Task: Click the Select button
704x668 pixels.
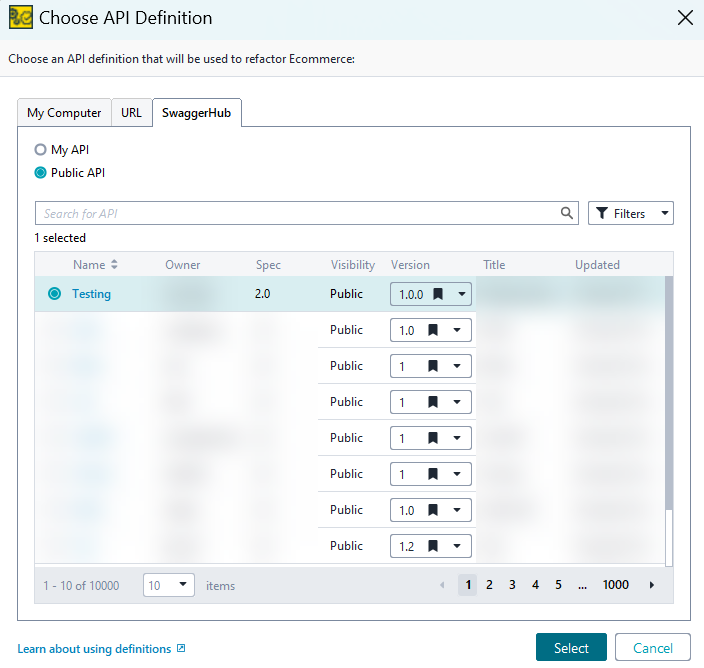Action: [x=571, y=647]
